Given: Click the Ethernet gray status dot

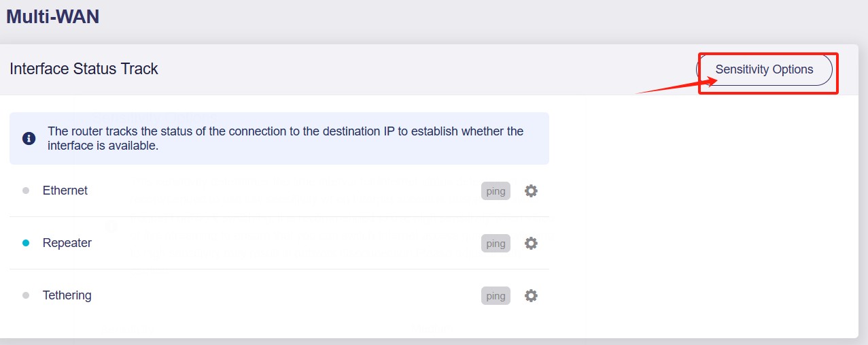Looking at the screenshot, I should pos(26,191).
